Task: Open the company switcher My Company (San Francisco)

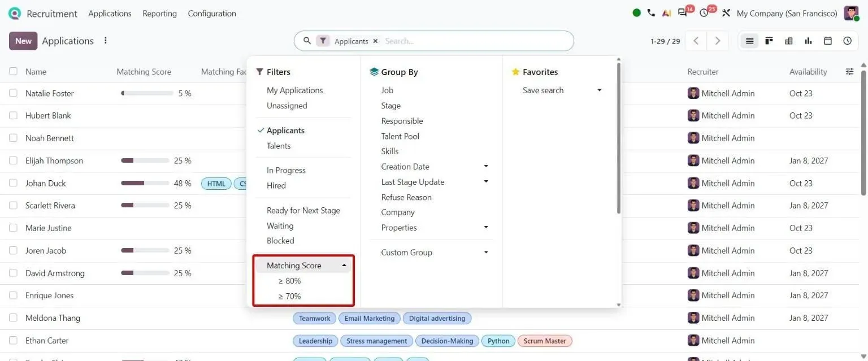Action: [787, 13]
